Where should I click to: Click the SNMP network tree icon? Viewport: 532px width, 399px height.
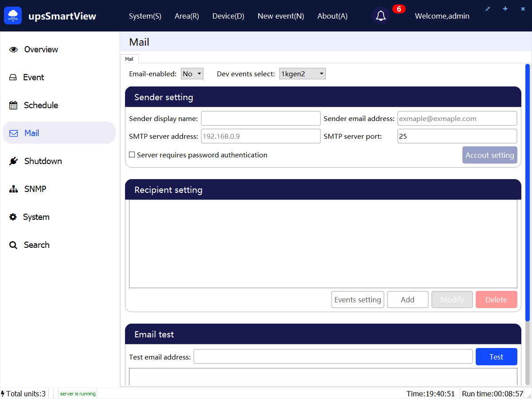(x=13, y=189)
